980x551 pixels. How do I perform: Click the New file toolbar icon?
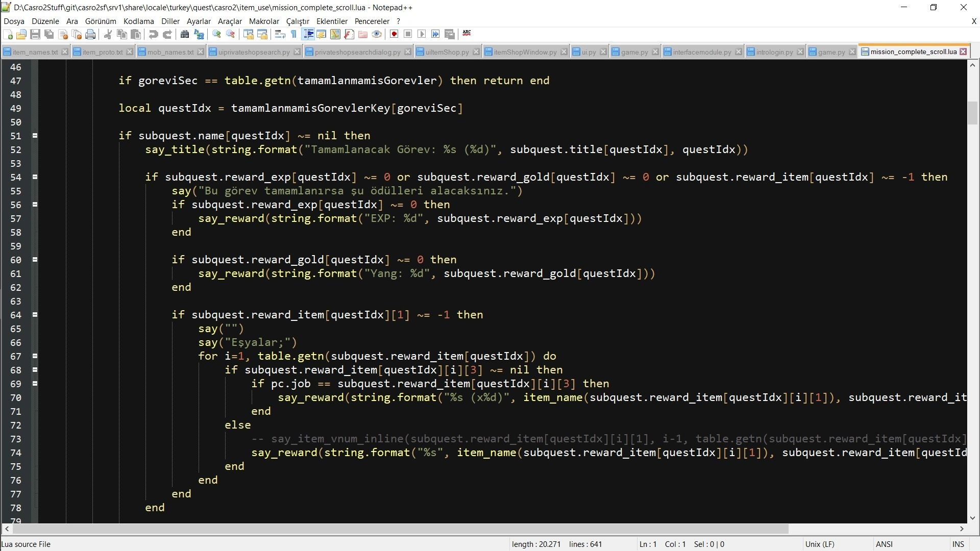click(x=8, y=34)
